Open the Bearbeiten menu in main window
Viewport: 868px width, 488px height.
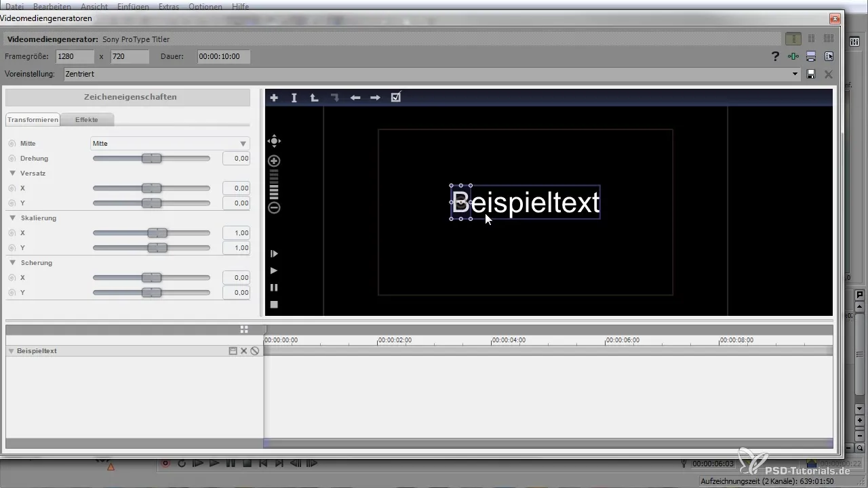click(52, 6)
